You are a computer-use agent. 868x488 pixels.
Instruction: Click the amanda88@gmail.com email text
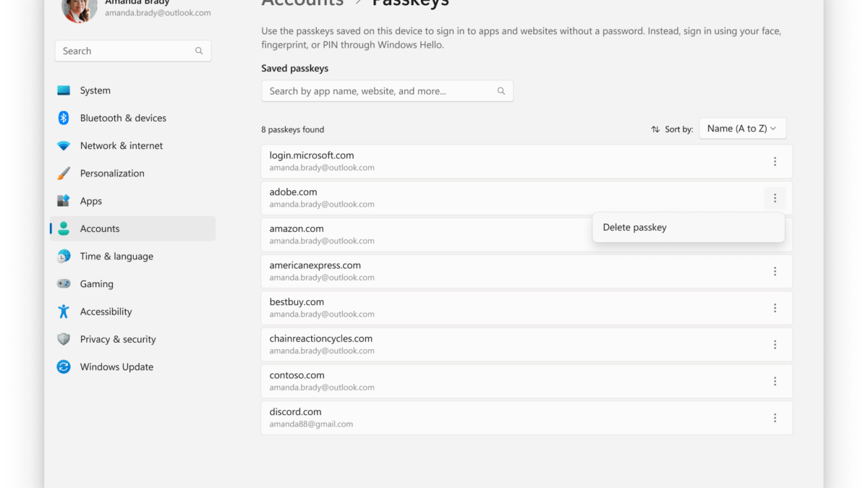pos(311,424)
